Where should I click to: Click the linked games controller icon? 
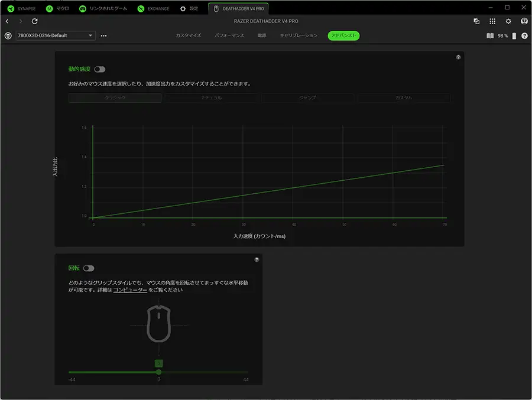click(82, 9)
